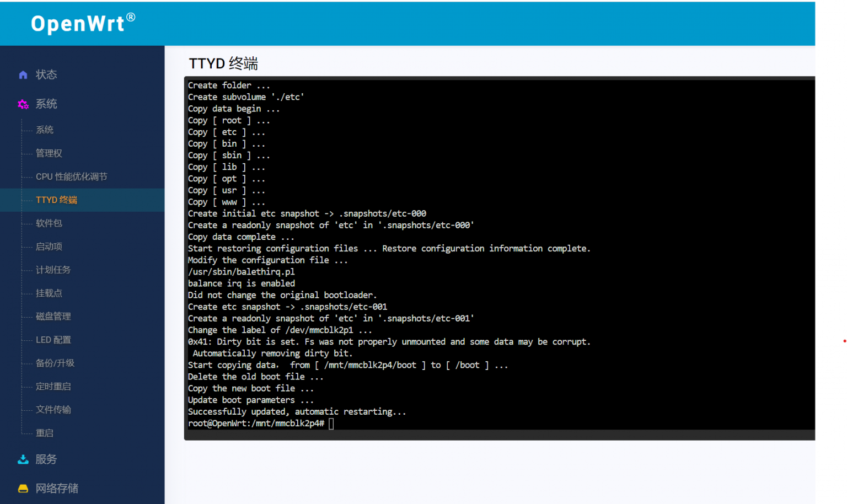Image resolution: width=847 pixels, height=504 pixels.
Task: Click the download icon beside 服务
Action: 23,459
